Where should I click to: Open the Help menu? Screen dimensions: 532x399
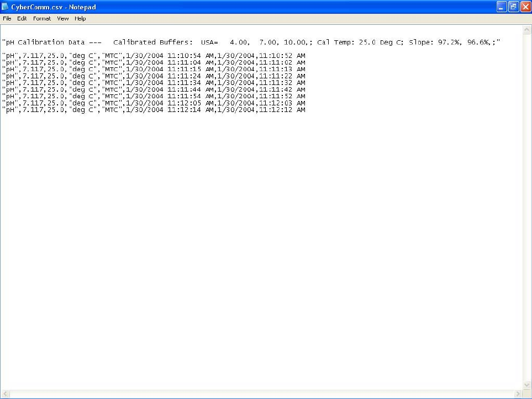tap(80, 19)
